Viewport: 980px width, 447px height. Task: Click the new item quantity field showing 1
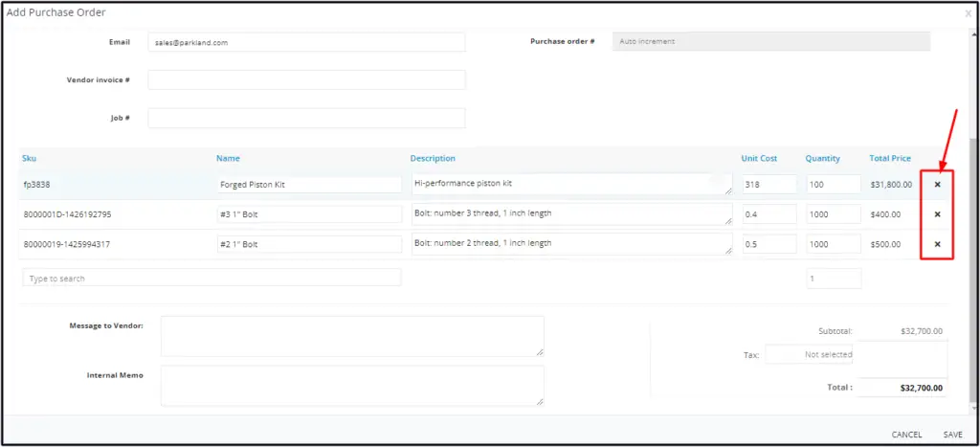pyautogui.click(x=834, y=279)
